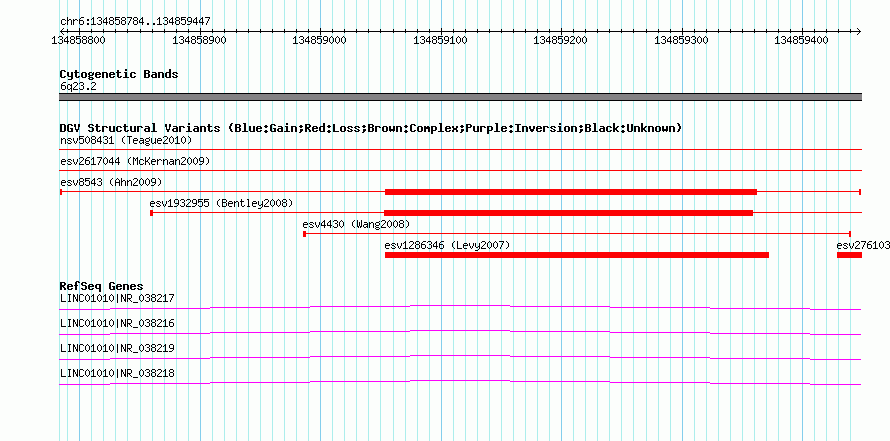Click the gray 6q23.2 cytogenetic band bar
The image size is (890, 441).
(x=460, y=97)
